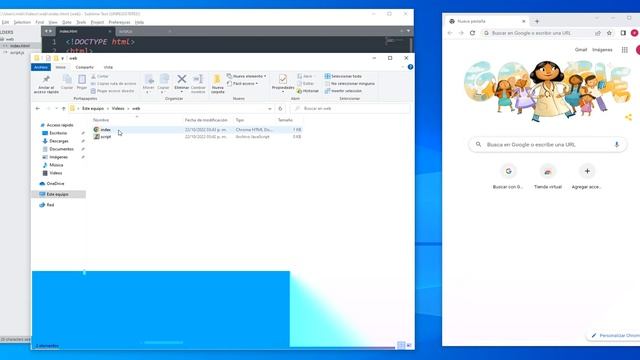The height and width of the screenshot is (360, 640).
Task: Click the 'Personalizar Chrome' button
Action: 613,335
